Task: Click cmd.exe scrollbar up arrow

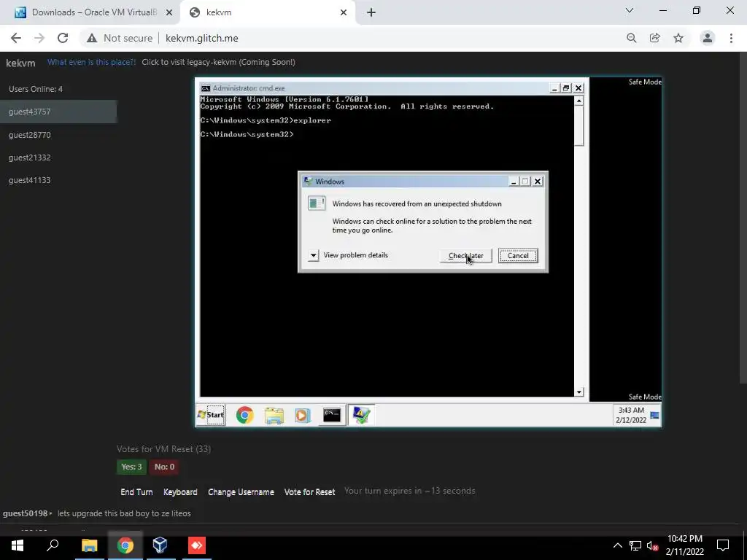Action: point(578,101)
